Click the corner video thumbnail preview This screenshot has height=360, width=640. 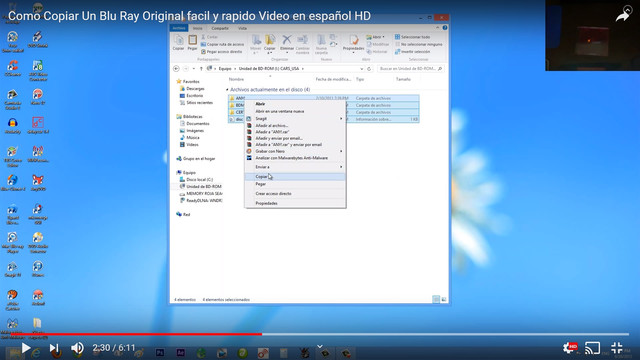[x=593, y=35]
